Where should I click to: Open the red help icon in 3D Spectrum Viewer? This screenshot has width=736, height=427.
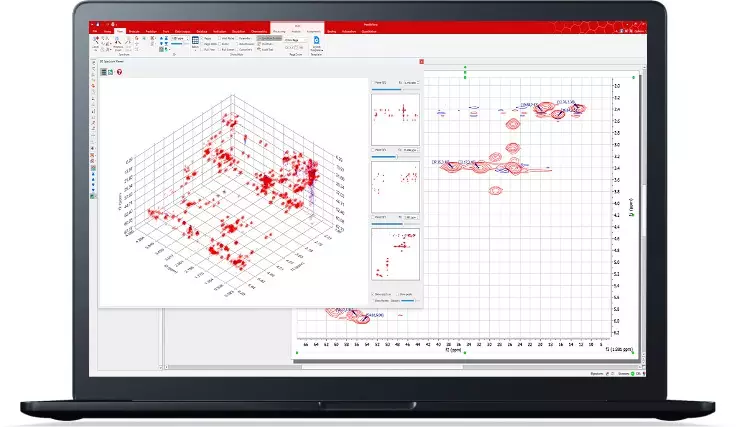click(119, 72)
